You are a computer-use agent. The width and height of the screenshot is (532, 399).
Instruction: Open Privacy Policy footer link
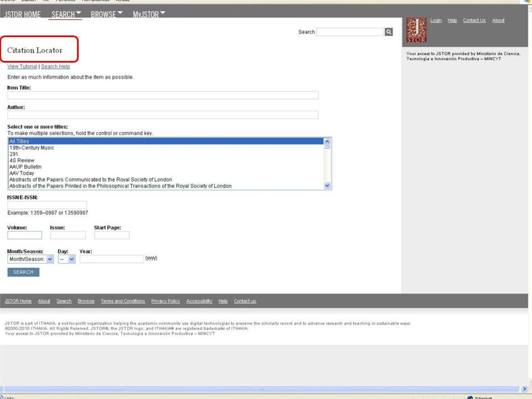point(166,301)
